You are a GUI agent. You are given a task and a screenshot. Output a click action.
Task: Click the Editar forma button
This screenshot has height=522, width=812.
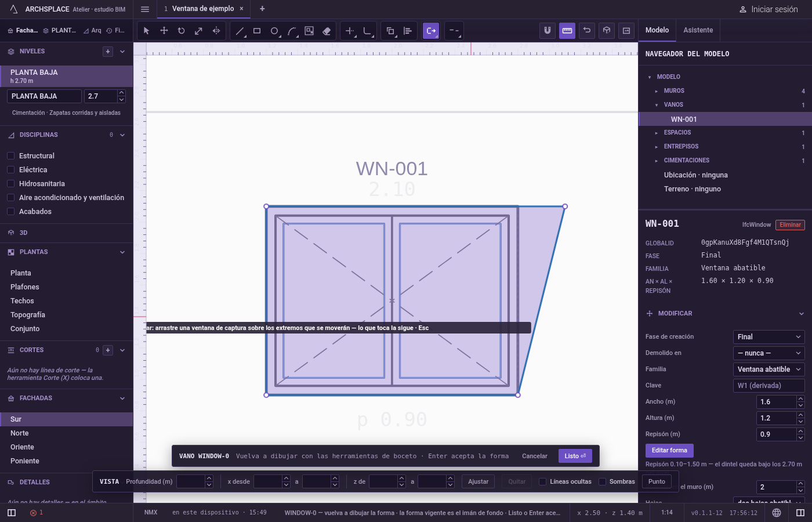click(x=669, y=451)
